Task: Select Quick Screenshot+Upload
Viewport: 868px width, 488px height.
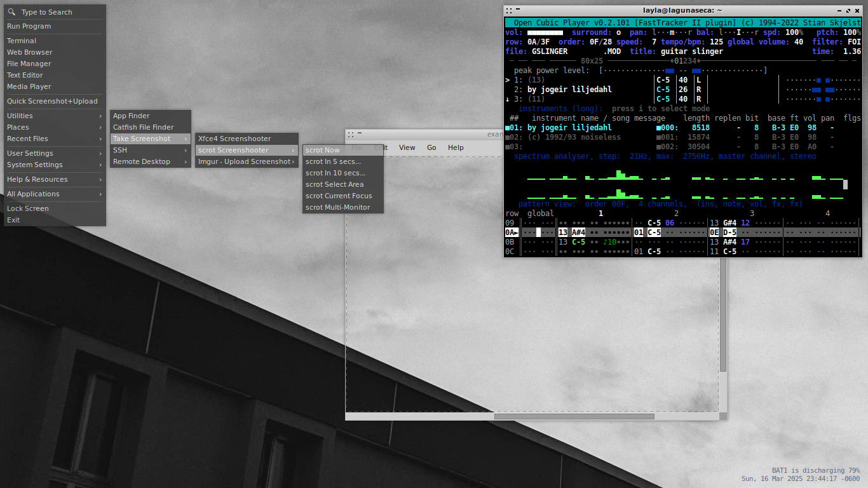Action: [55, 101]
